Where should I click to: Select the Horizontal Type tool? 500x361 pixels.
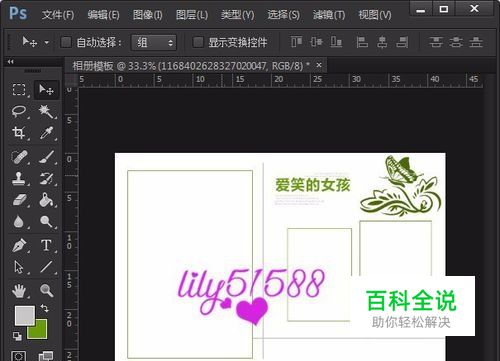(x=46, y=246)
